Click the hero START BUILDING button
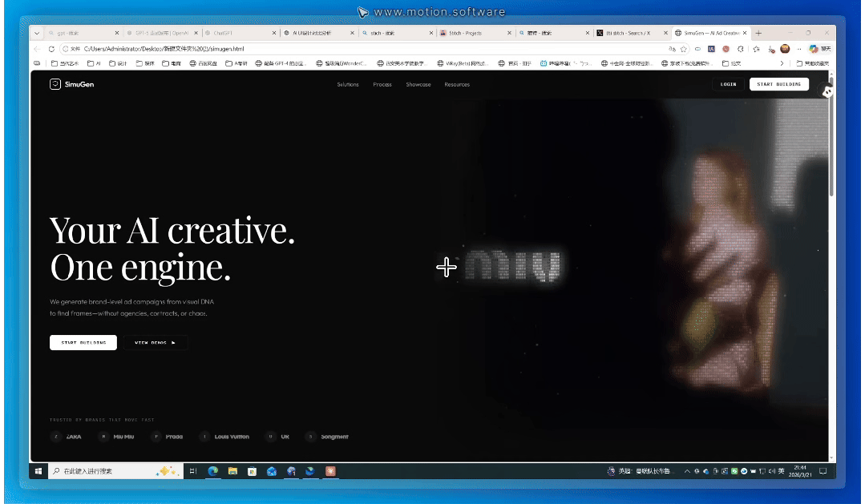The image size is (865, 504). [x=83, y=342]
